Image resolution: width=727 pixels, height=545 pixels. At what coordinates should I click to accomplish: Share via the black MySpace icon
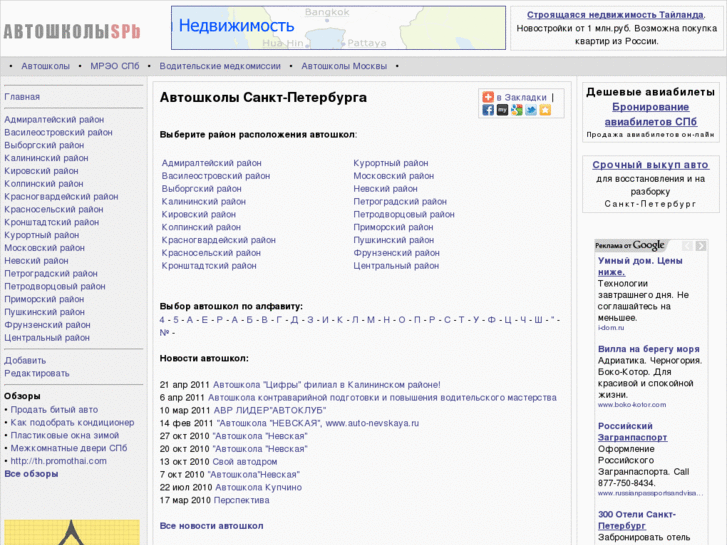point(502,110)
